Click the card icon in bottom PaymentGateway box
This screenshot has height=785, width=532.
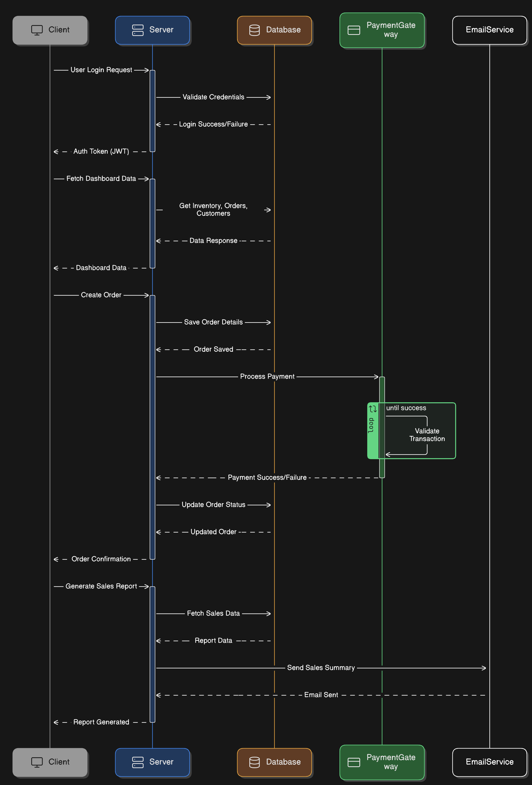[x=354, y=763]
